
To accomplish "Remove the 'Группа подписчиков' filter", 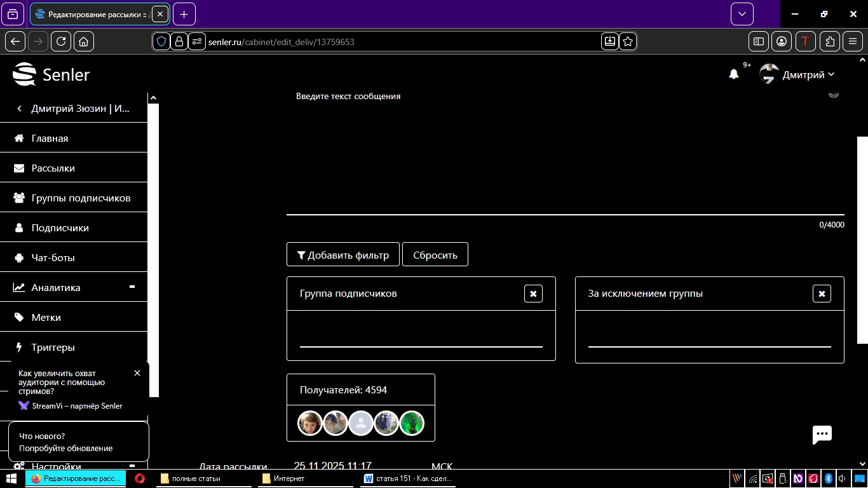I will [x=533, y=294].
